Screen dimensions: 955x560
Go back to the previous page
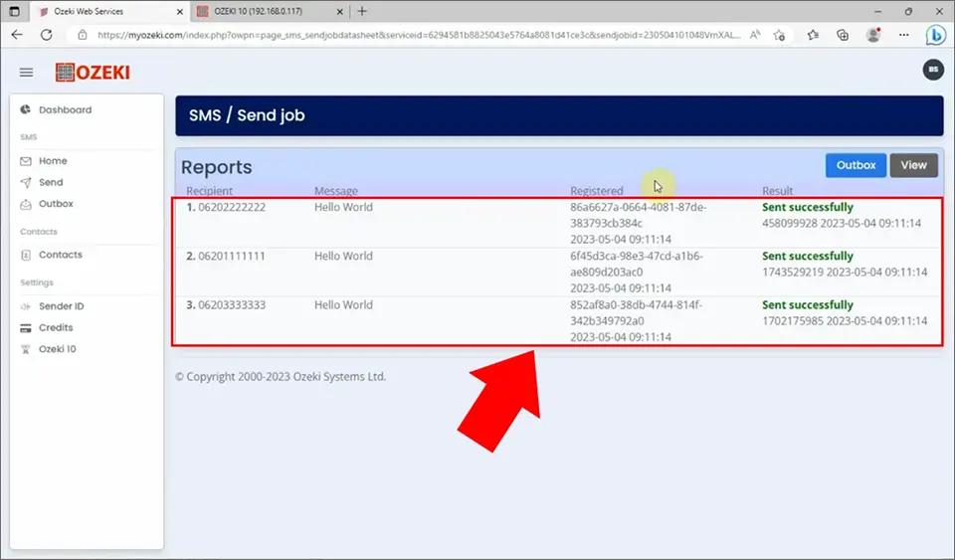17,34
